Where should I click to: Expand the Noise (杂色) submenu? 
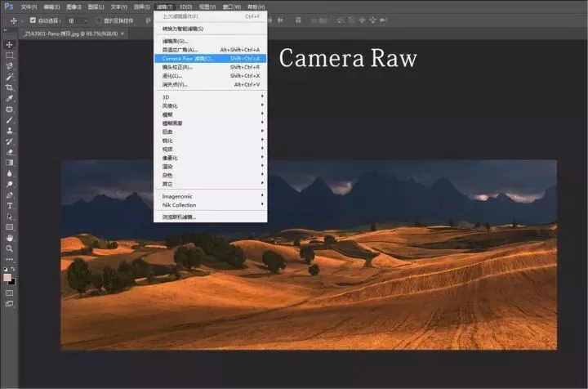click(x=211, y=175)
